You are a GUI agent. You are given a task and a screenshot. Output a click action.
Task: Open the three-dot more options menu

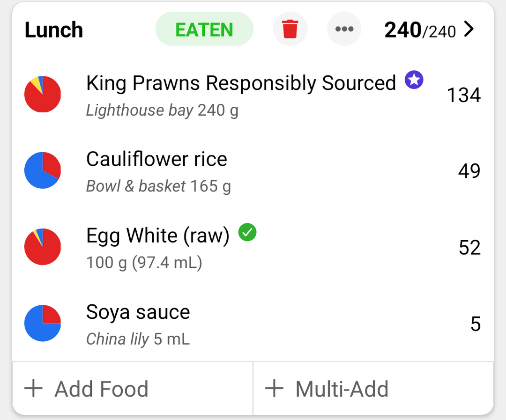point(344,29)
